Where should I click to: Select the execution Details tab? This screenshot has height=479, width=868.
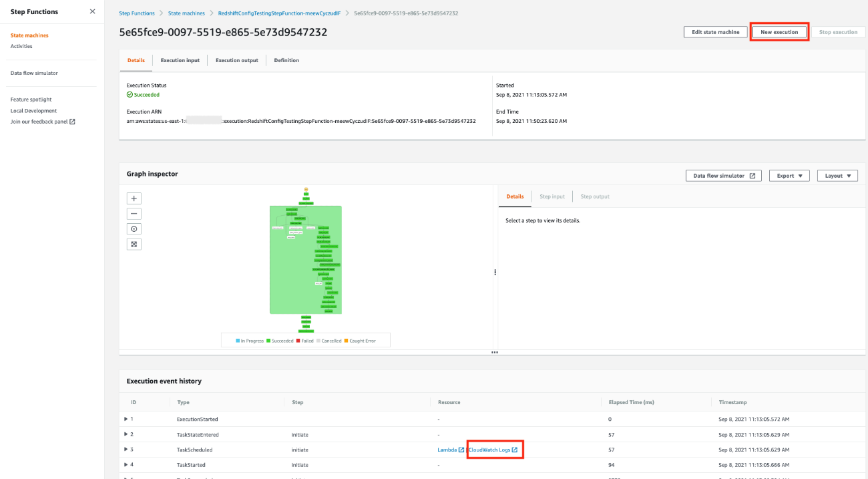tap(136, 60)
